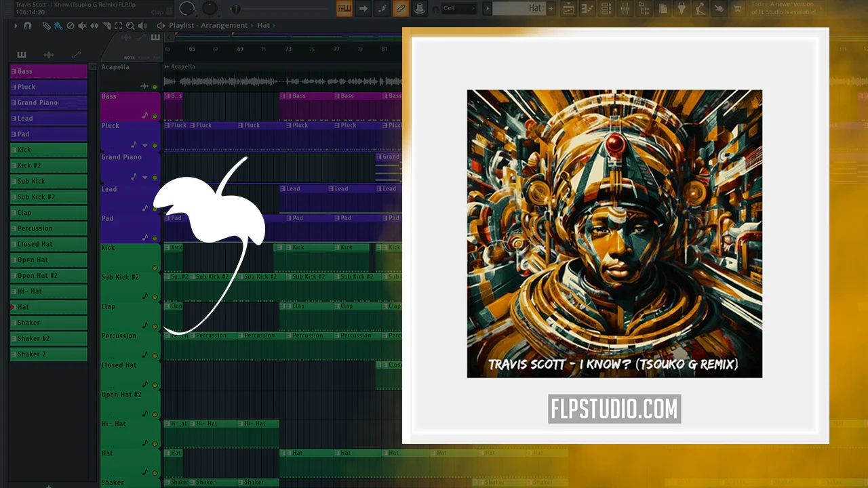Mute the Sub Kick #2 track
The height and width of the screenshot is (488, 868).
pyautogui.click(x=155, y=297)
